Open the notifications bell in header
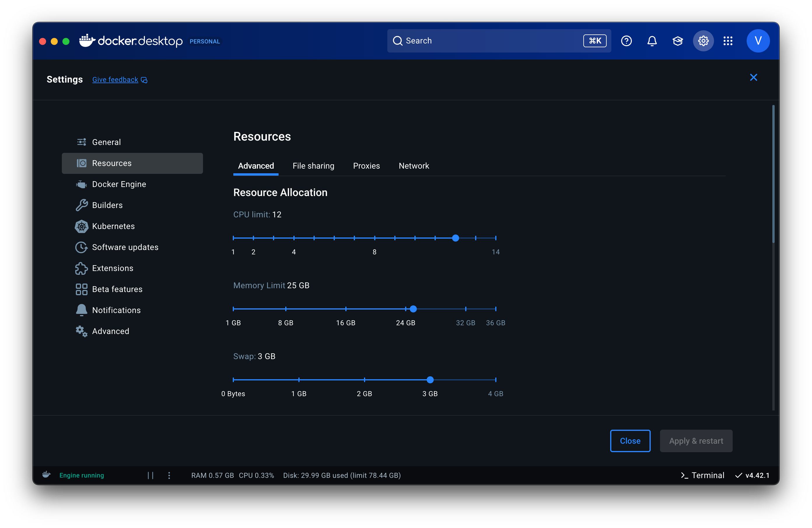 (652, 41)
